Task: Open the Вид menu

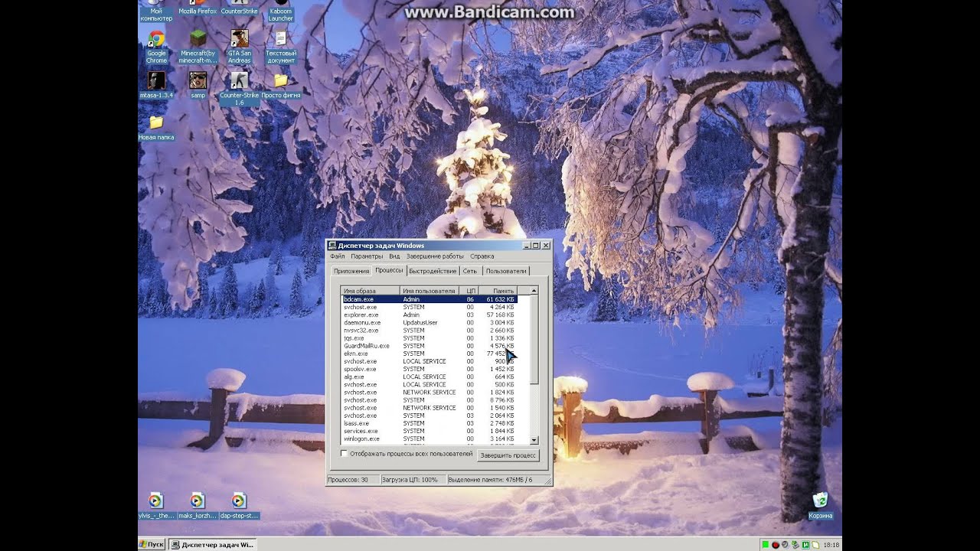Action: coord(394,256)
